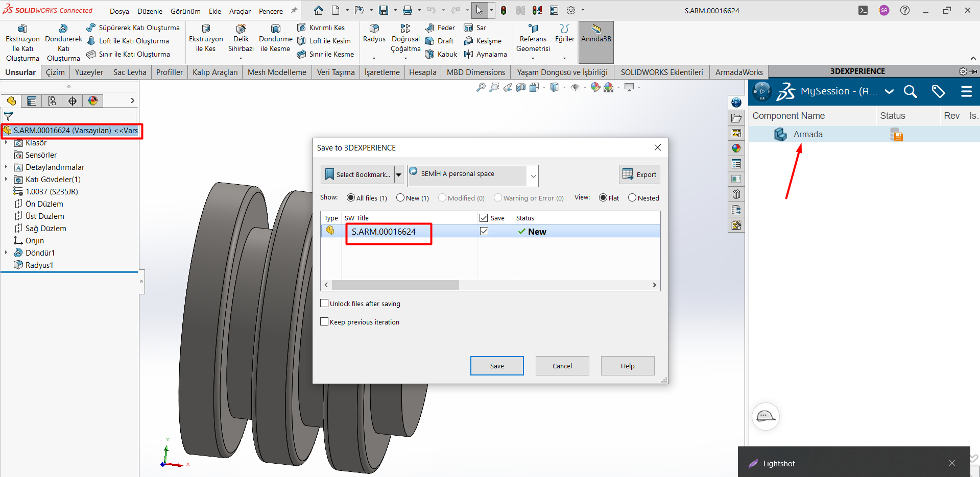Enable Keep previous iteration
Screen dimensions: 980x477
coord(324,321)
